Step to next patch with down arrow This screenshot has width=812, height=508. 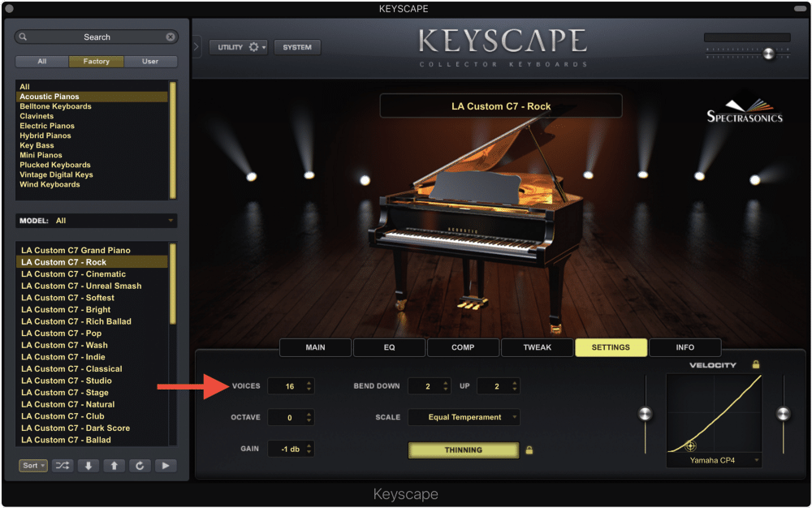pyautogui.click(x=89, y=466)
